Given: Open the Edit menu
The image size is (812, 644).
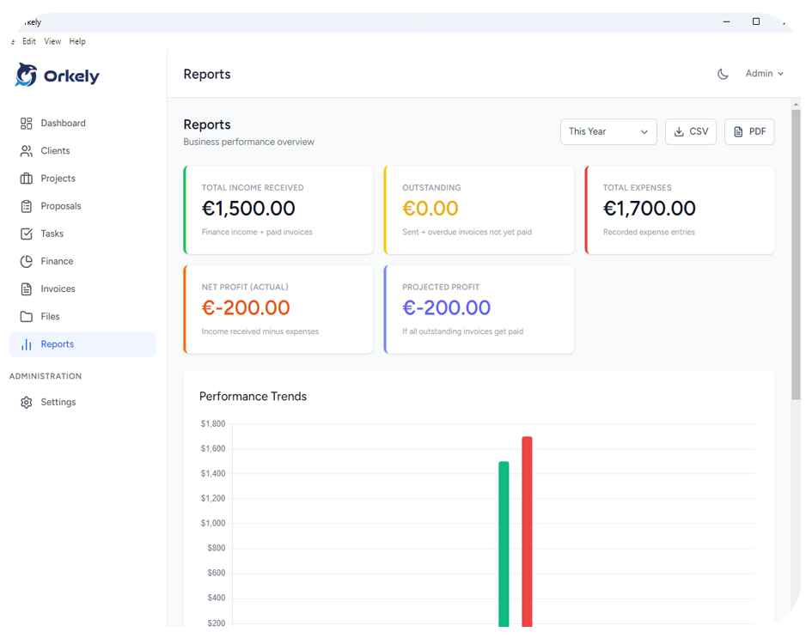Looking at the screenshot, I should coord(29,41).
